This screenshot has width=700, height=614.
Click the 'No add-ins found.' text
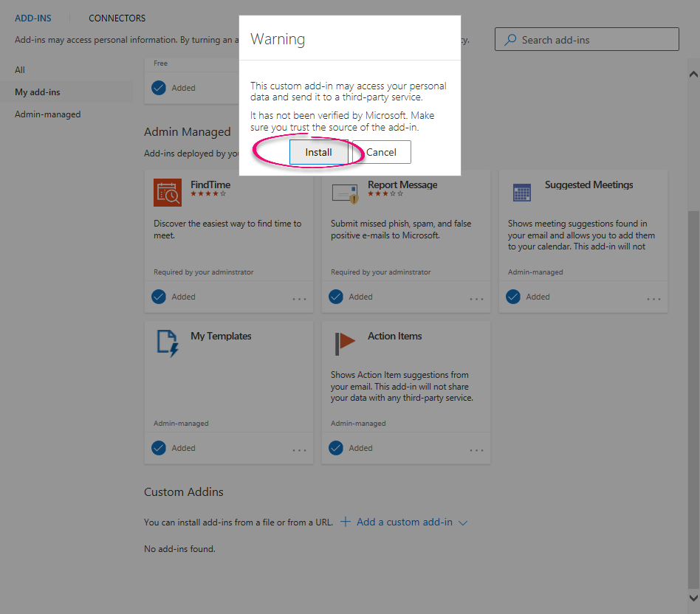click(179, 549)
